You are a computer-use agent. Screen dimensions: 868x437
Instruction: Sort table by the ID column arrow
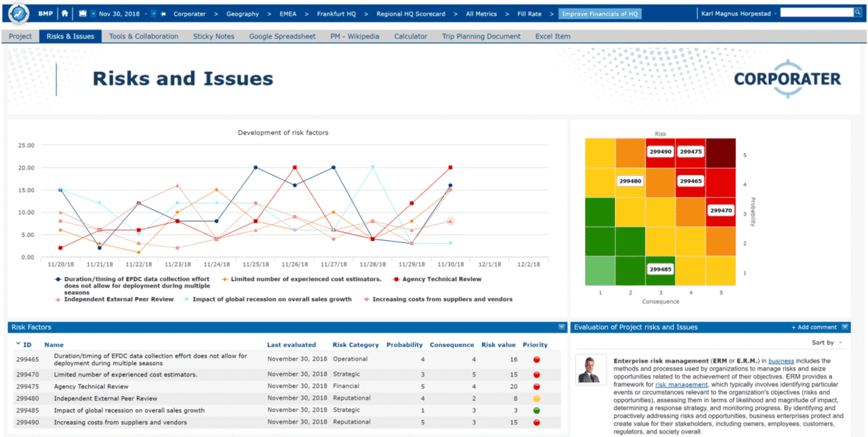[x=19, y=344]
